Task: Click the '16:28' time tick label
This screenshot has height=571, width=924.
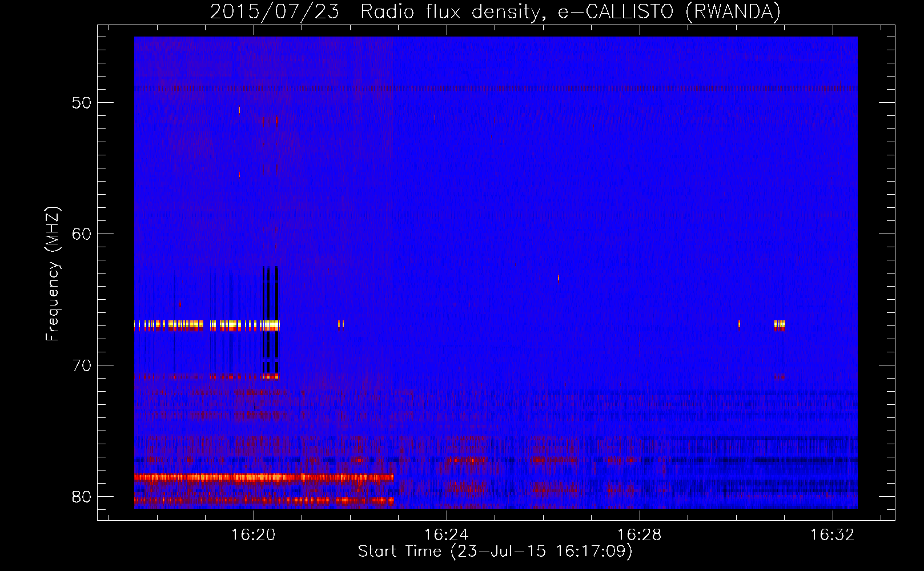Action: pyautogui.click(x=639, y=534)
